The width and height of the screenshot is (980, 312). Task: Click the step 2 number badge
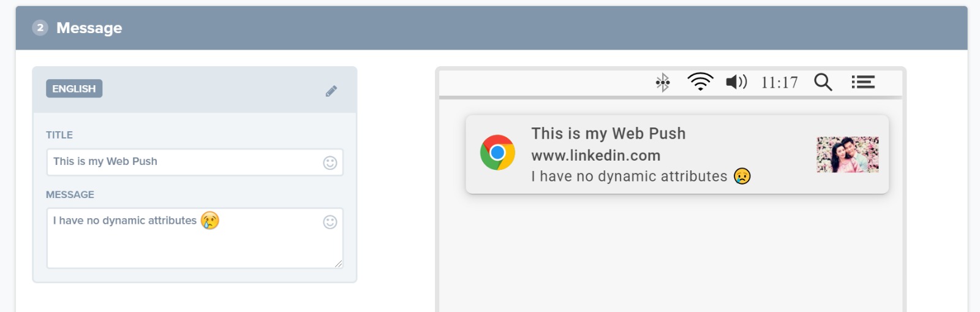tap(40, 28)
